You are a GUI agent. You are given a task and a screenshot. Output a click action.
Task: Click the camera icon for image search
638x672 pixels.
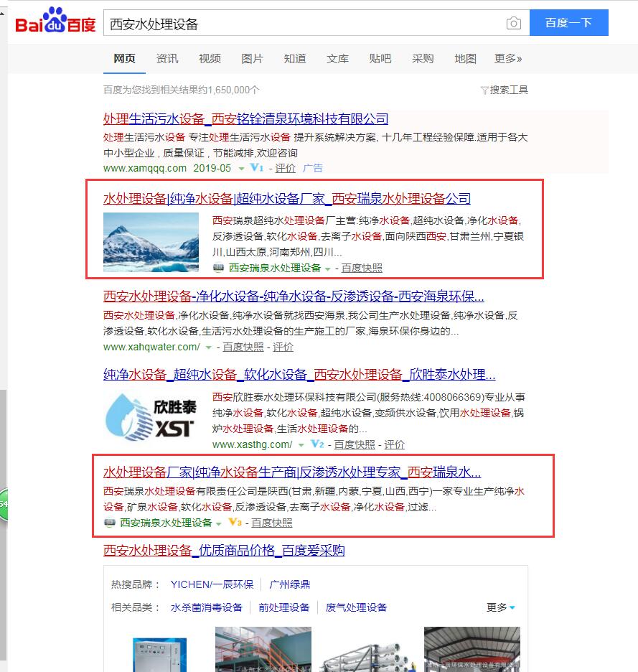514,23
